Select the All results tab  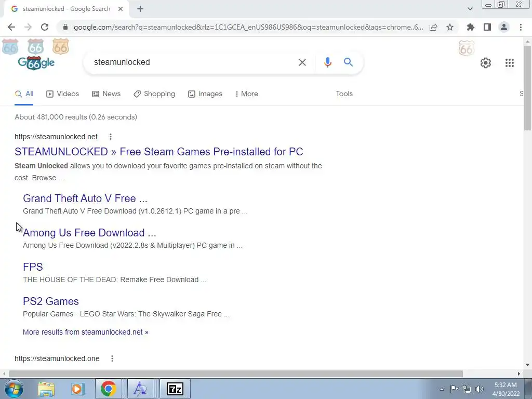(x=24, y=94)
